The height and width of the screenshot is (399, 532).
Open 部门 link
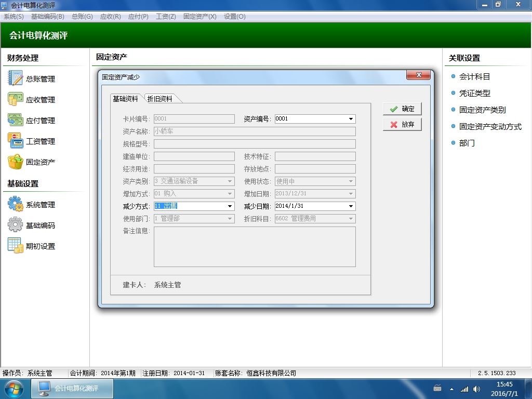click(x=467, y=143)
